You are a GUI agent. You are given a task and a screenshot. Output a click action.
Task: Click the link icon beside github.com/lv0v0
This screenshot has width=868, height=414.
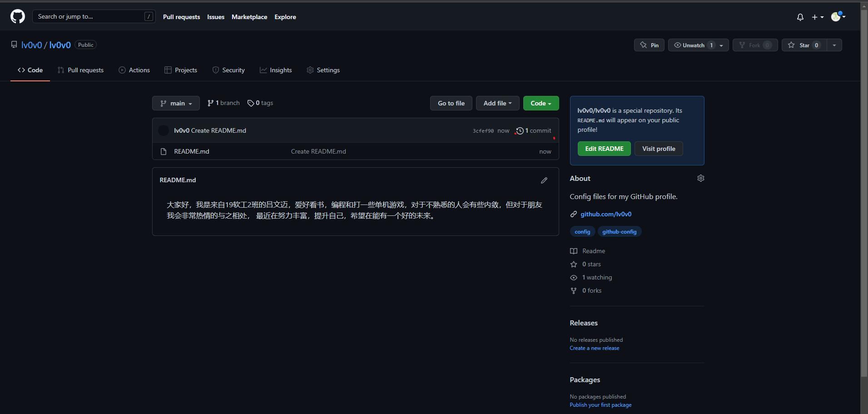pyautogui.click(x=574, y=214)
